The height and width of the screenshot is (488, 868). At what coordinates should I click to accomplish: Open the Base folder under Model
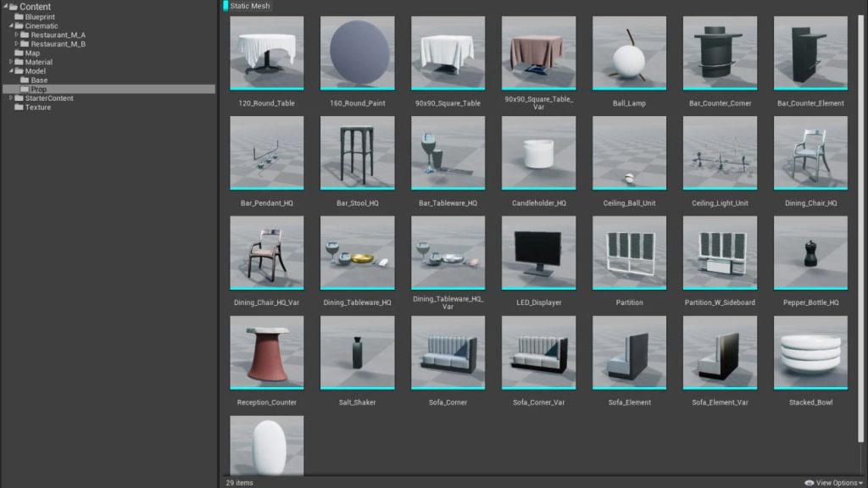39,80
